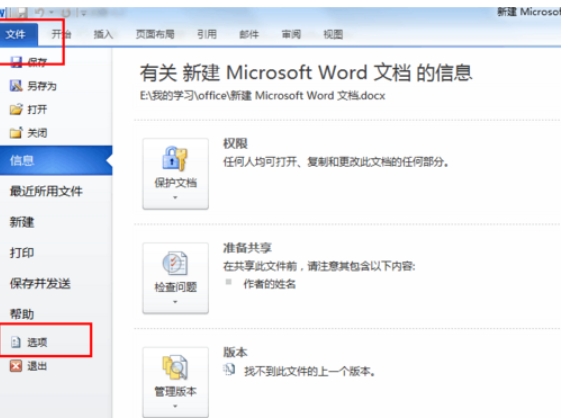Click the Save icon in quick access toolbar
This screenshot has height=418, width=568.
pyautogui.click(x=22, y=13)
